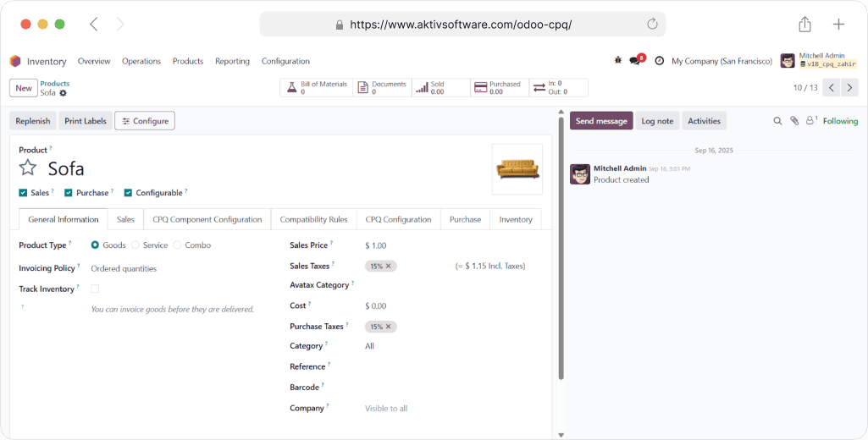Image resolution: width=868 pixels, height=440 pixels.
Task: Search messages with the magnifier icon
Action: coord(777,121)
